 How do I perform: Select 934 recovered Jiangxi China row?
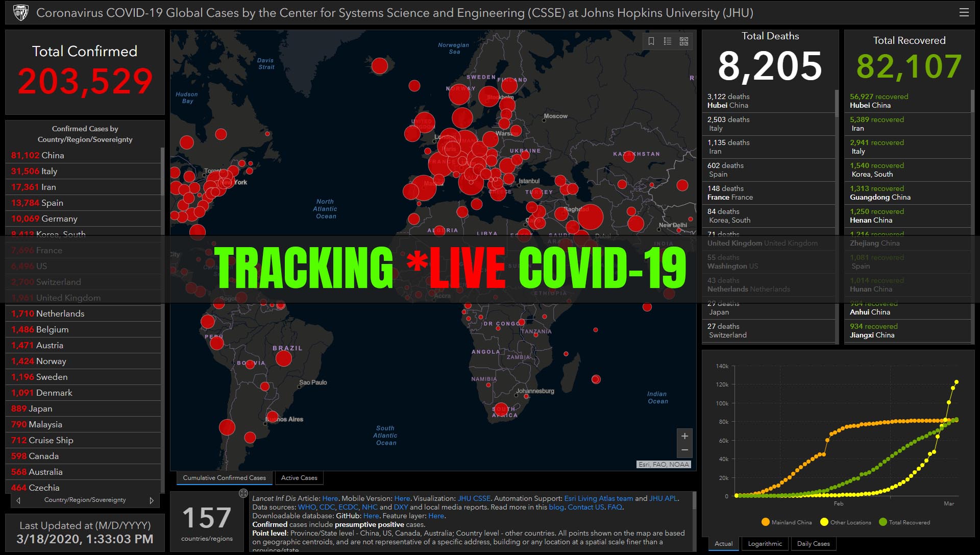click(908, 331)
